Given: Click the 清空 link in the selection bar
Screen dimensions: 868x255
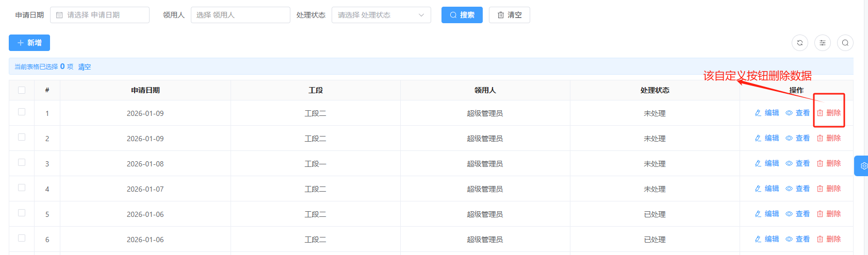Looking at the screenshot, I should (85, 67).
